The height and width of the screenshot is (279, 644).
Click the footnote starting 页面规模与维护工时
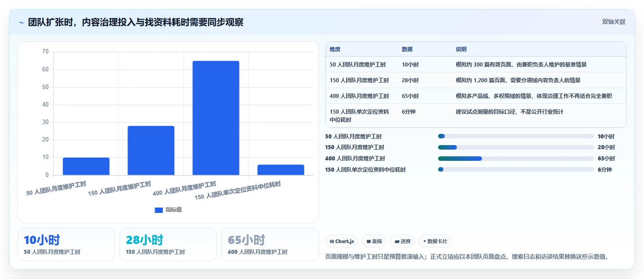tap(466, 257)
